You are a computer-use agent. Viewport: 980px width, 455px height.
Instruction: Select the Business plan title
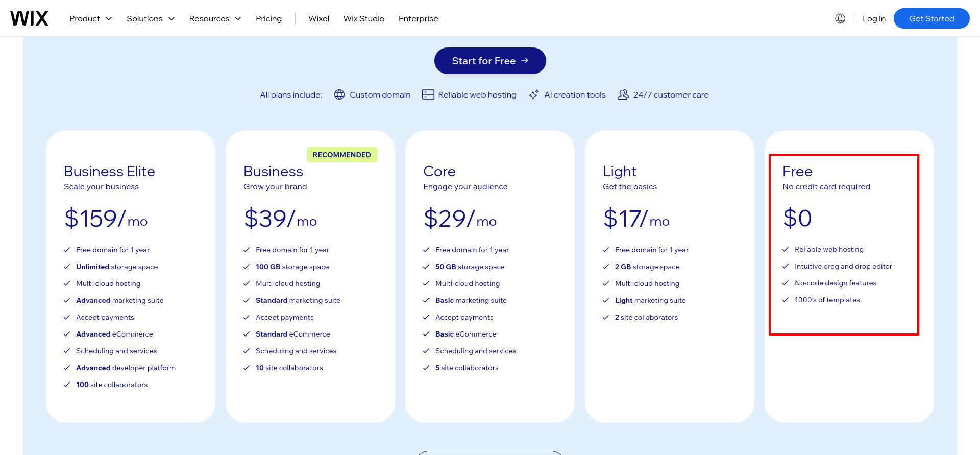pyautogui.click(x=273, y=171)
